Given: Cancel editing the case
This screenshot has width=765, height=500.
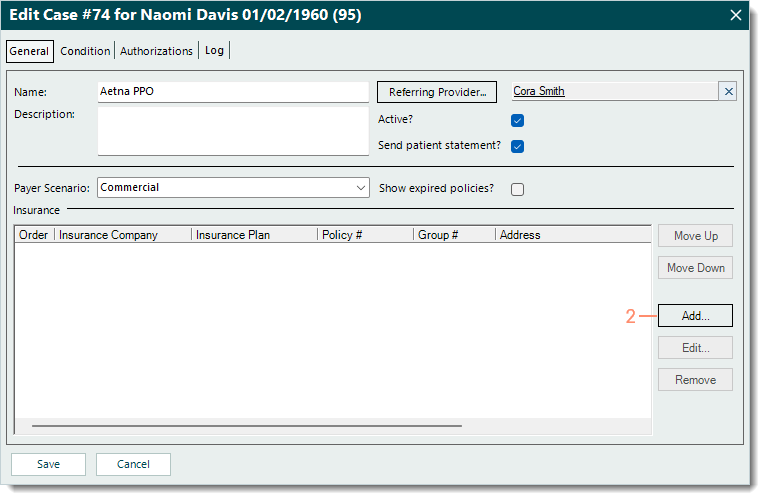Looking at the screenshot, I should coord(133,464).
